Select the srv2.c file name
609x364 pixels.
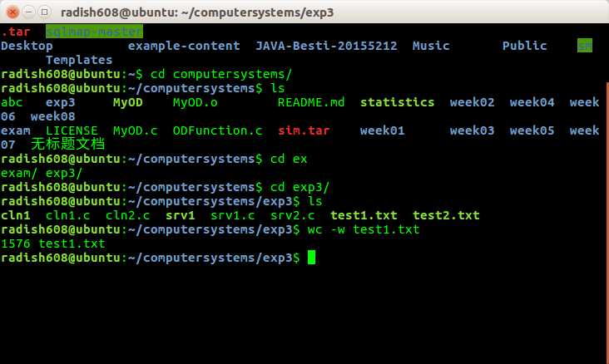point(293,215)
